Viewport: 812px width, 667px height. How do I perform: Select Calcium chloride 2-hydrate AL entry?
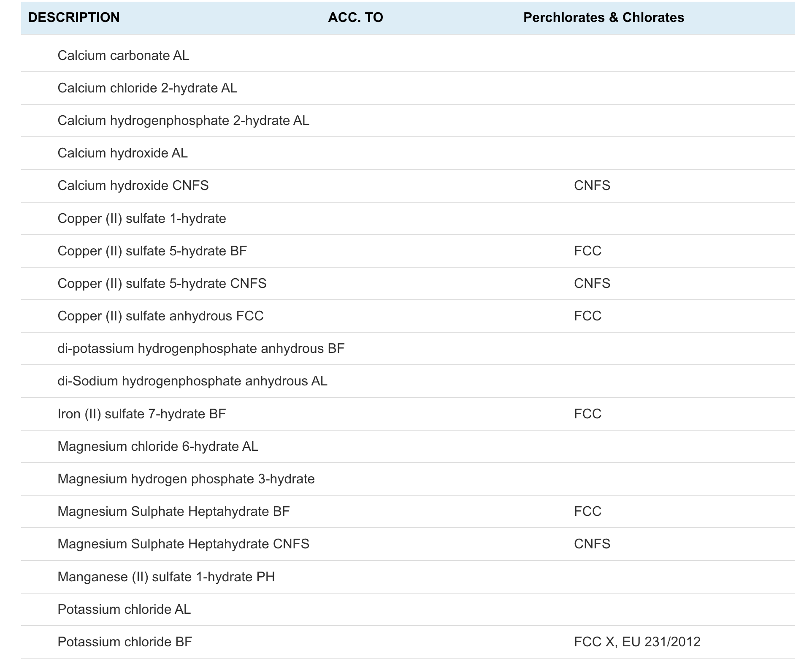(x=147, y=88)
